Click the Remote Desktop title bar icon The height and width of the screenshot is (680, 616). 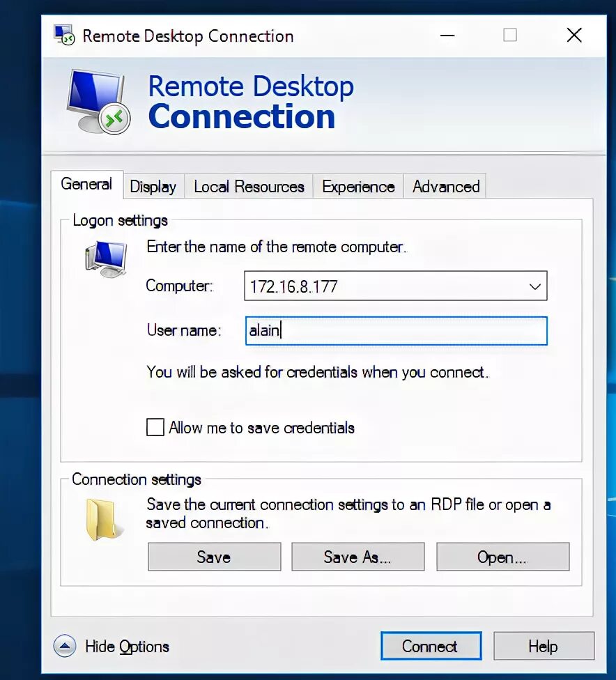pyautogui.click(x=64, y=35)
